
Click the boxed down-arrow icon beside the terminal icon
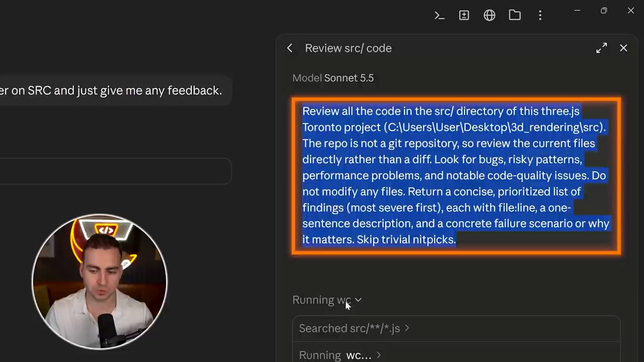(464, 16)
